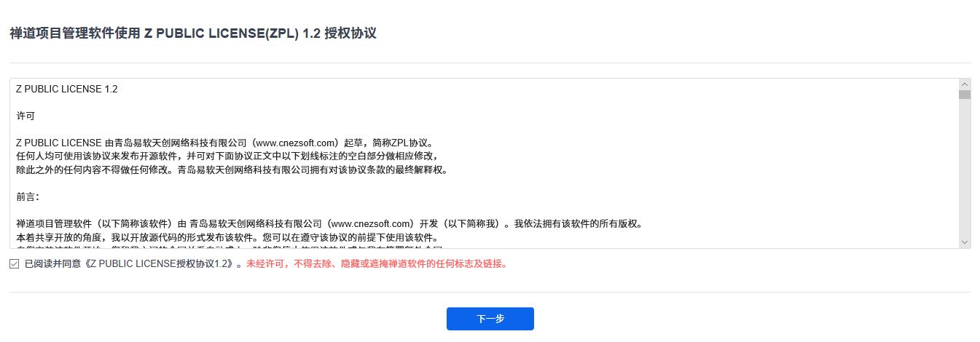
Task: Click the line starting 除此之外的任何内容
Action: (232, 170)
